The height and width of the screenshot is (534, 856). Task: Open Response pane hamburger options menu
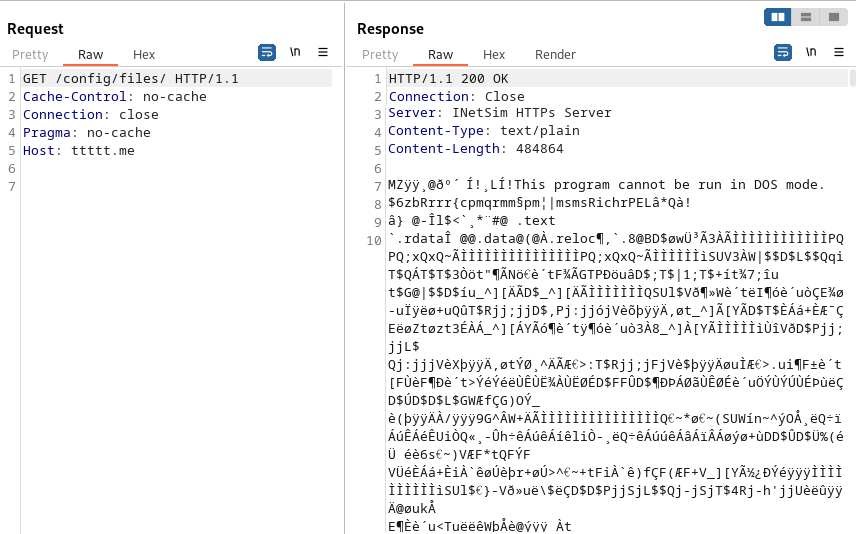[839, 52]
